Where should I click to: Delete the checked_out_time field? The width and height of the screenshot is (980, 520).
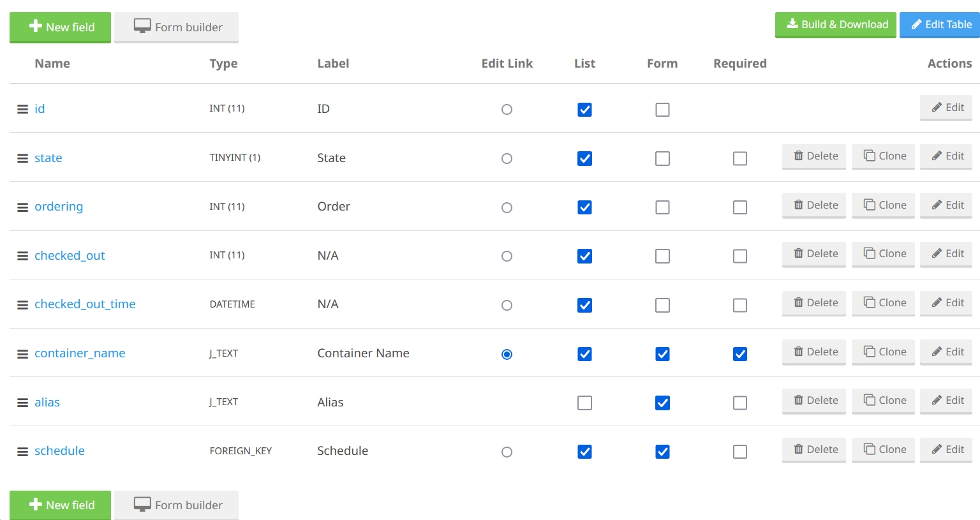[x=813, y=303]
